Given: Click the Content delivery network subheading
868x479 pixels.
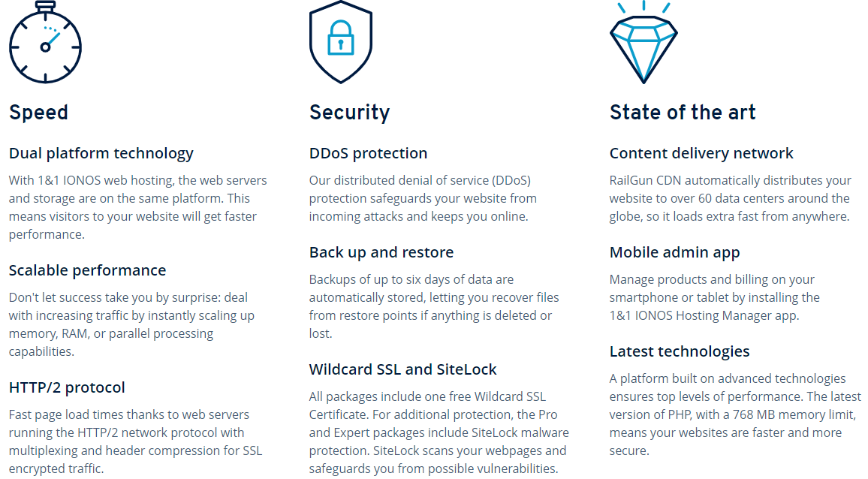Looking at the screenshot, I should point(701,153).
